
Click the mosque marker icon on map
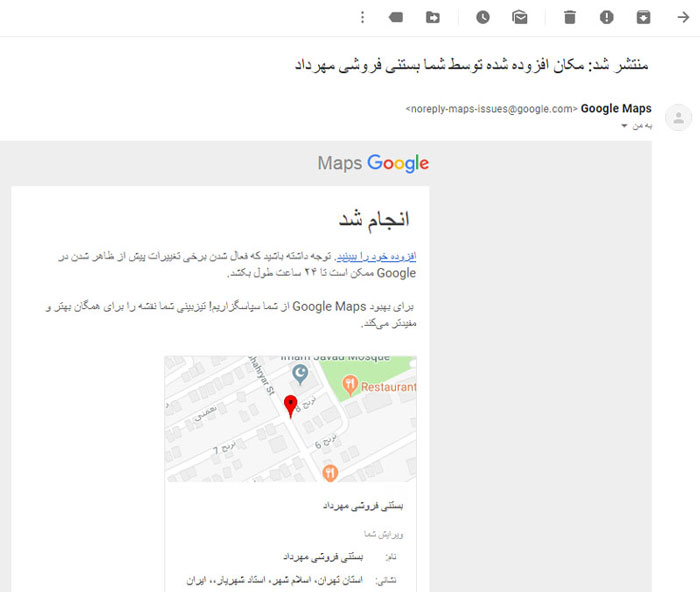(x=300, y=374)
